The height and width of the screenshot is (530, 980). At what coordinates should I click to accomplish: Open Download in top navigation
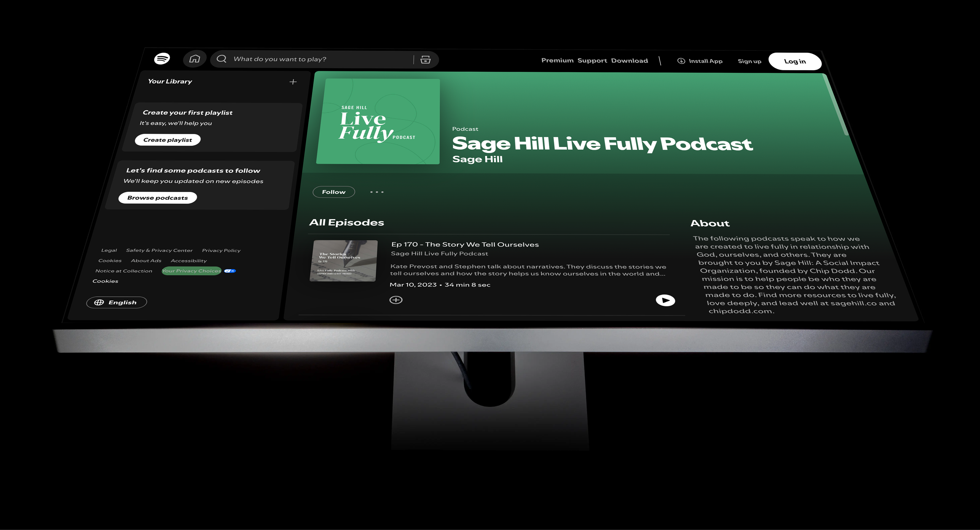click(x=629, y=61)
